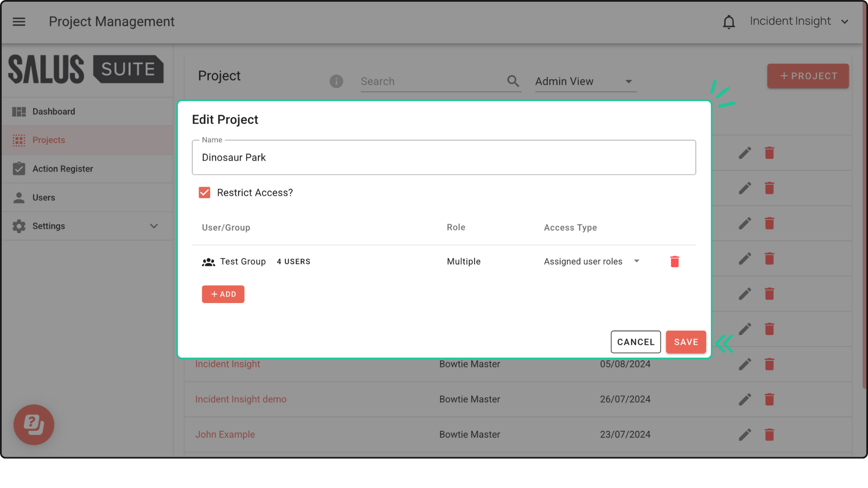Click the + ADD button
Viewport: 868px width, 488px height.
(223, 294)
